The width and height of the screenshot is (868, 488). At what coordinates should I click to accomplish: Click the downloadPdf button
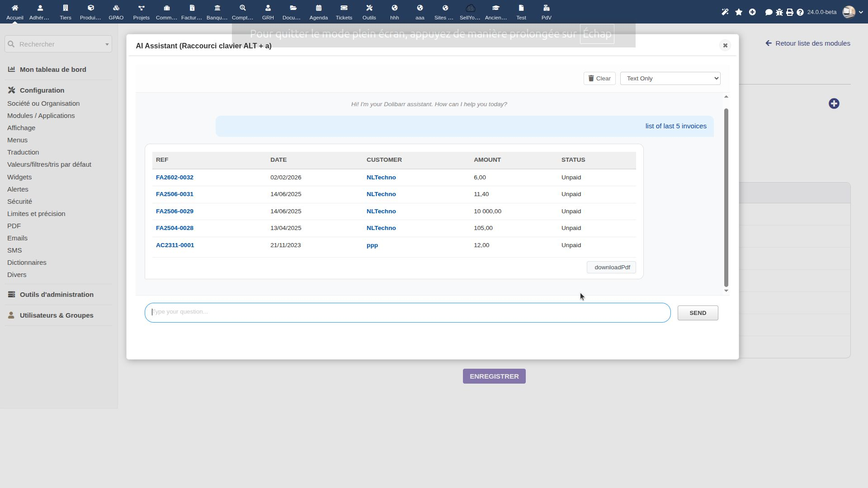pyautogui.click(x=611, y=267)
